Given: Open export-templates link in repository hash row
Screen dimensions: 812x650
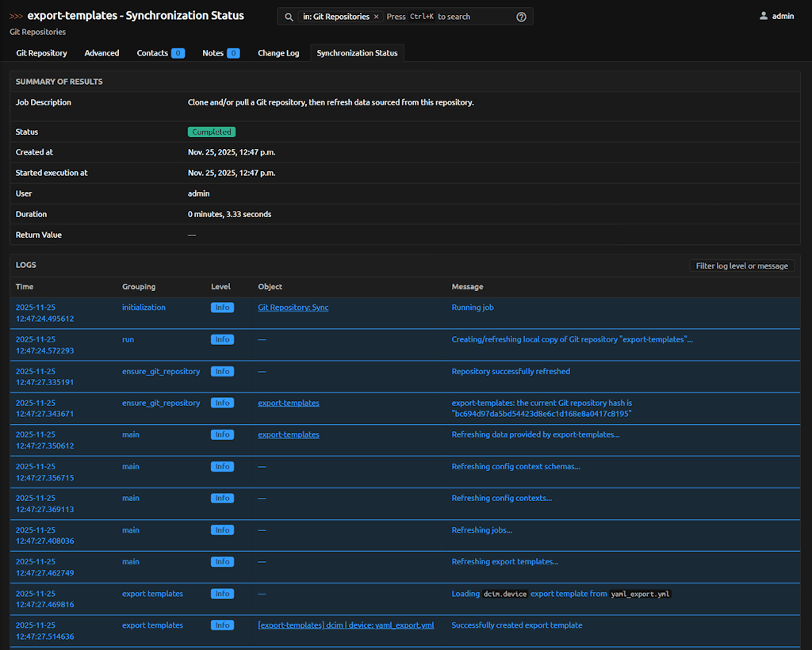Looking at the screenshot, I should click(x=289, y=403).
